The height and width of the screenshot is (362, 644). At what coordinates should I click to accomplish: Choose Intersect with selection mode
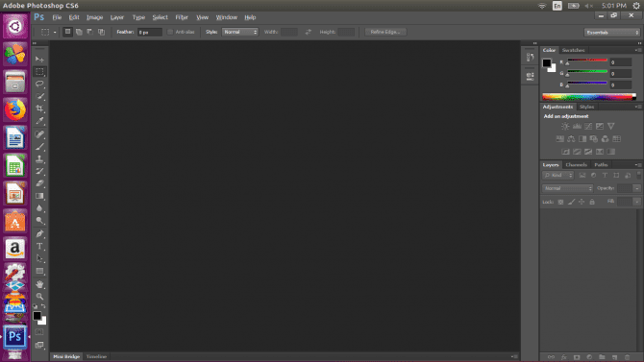click(x=101, y=32)
